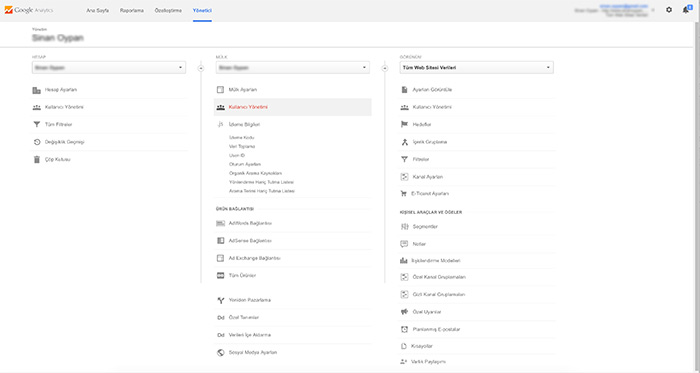Open Organik Arama Kaynakları sub-item

pyautogui.click(x=255, y=173)
